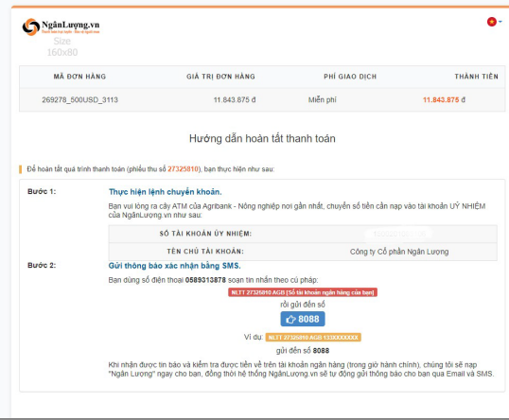
Task: Click the 'Hướng dẫn hoàn tất thanh toán' title
Action: pos(262,139)
